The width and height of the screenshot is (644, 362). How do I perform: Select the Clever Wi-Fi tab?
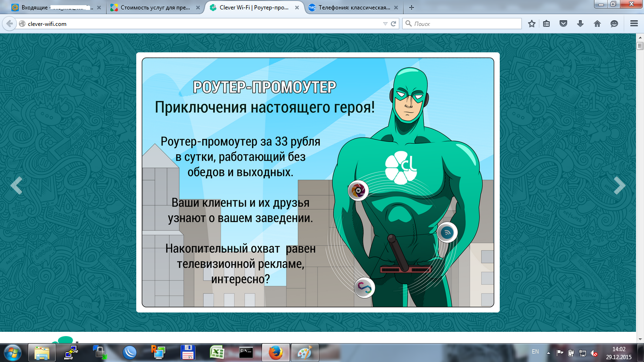pyautogui.click(x=254, y=8)
